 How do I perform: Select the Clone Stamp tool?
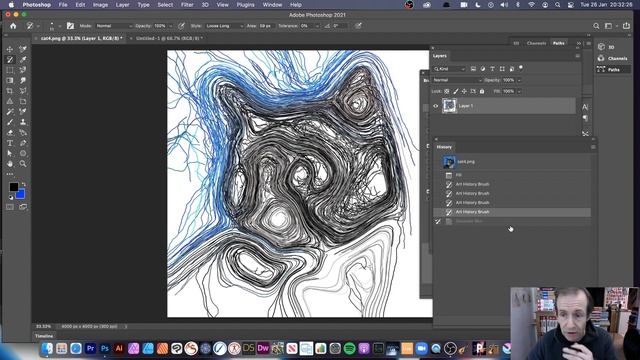point(23,122)
